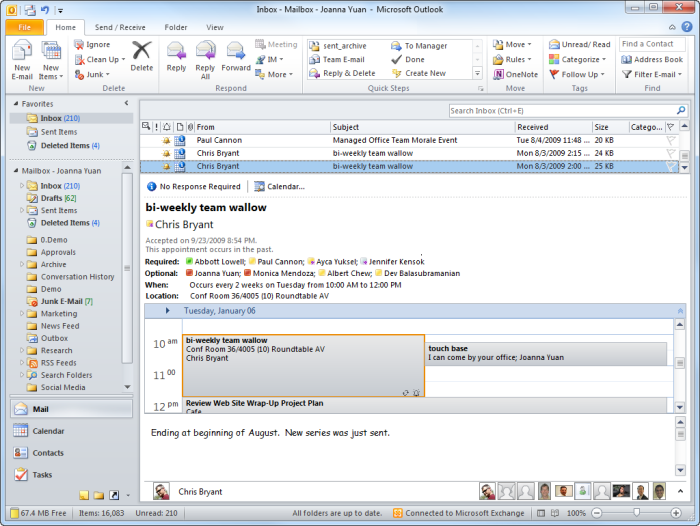Expand the Archive folder
Image resolution: width=700 pixels, height=526 pixels.
pos(21,264)
